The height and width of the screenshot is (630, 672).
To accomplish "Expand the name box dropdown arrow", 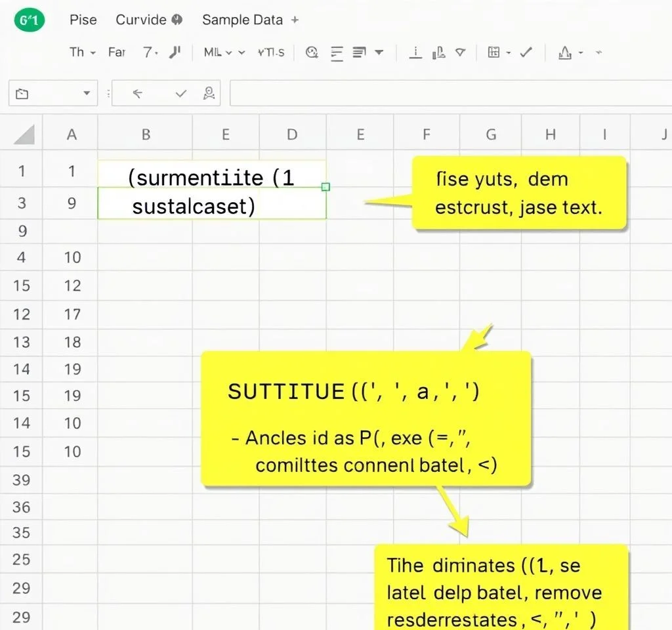I will [x=86, y=94].
